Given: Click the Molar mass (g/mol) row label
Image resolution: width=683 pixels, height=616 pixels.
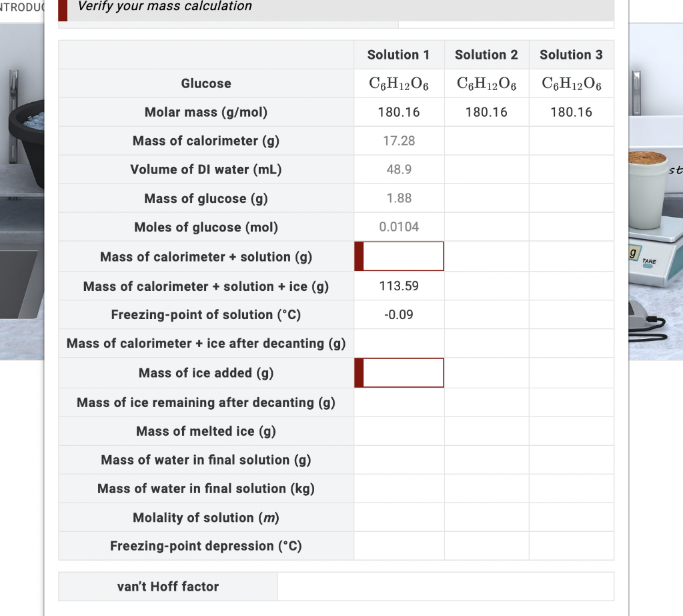Looking at the screenshot, I should 206,113.
